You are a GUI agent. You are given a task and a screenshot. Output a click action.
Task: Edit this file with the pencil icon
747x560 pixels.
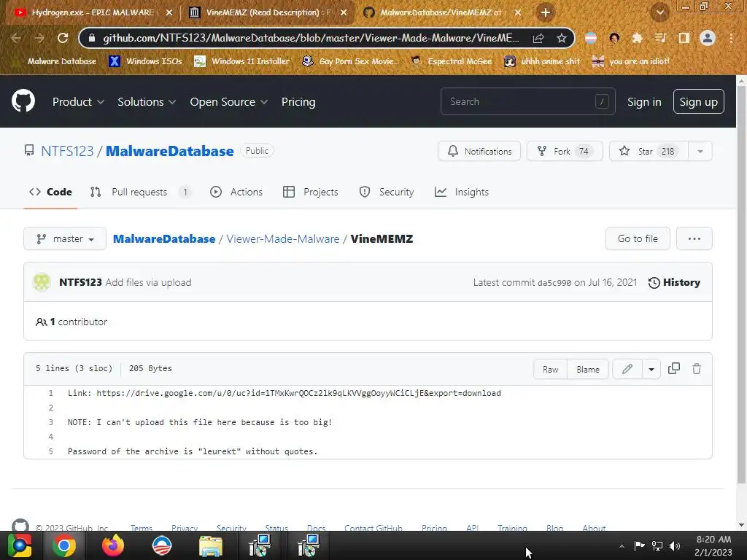627,369
